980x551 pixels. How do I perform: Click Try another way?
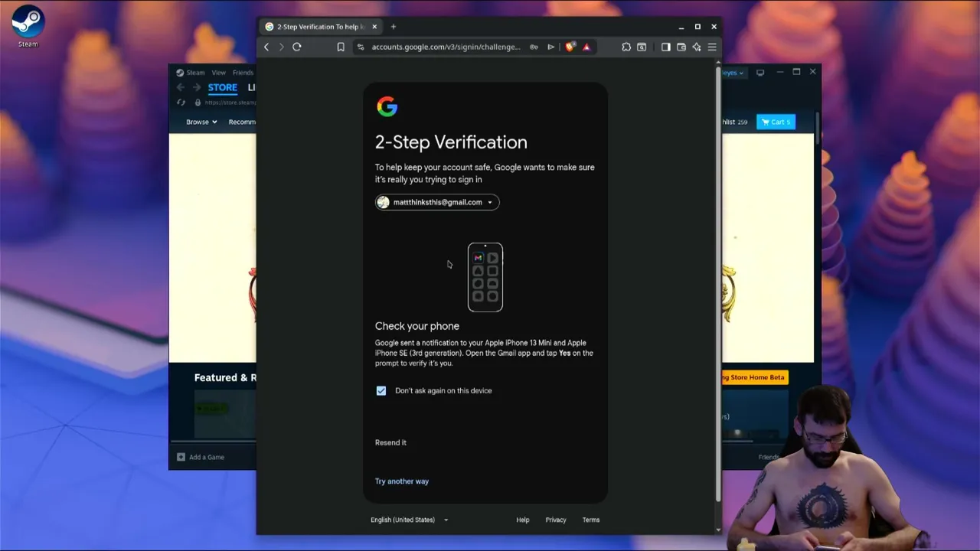click(x=402, y=481)
